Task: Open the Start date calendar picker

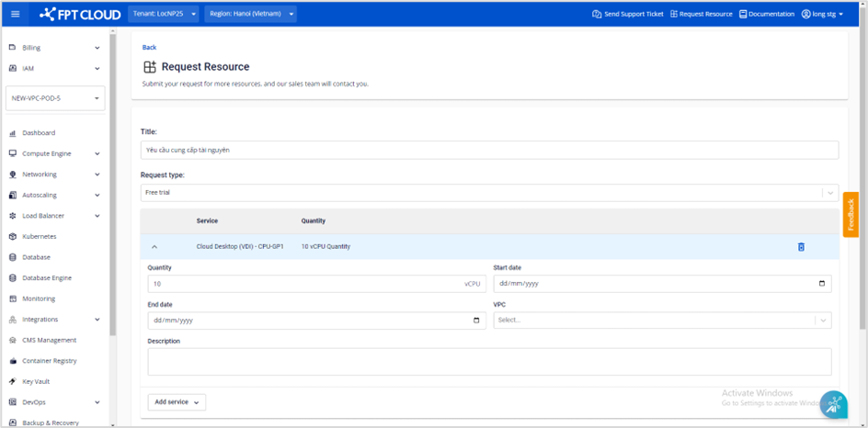Action: (821, 284)
